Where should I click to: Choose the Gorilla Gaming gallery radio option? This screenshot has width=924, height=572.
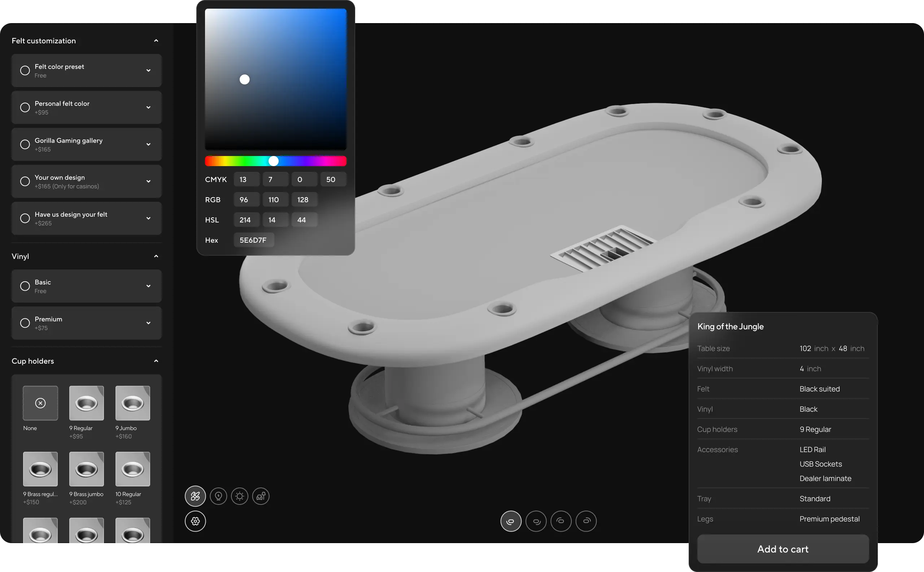tap(25, 144)
